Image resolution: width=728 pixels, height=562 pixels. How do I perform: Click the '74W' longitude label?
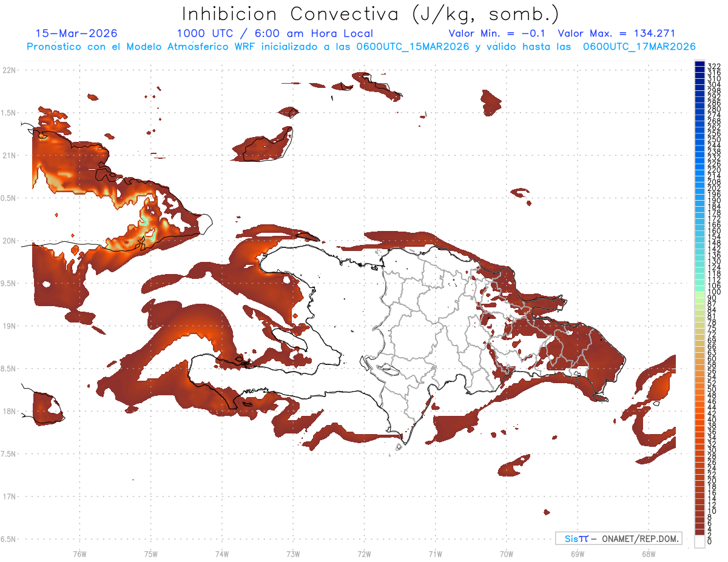pyautogui.click(x=222, y=554)
